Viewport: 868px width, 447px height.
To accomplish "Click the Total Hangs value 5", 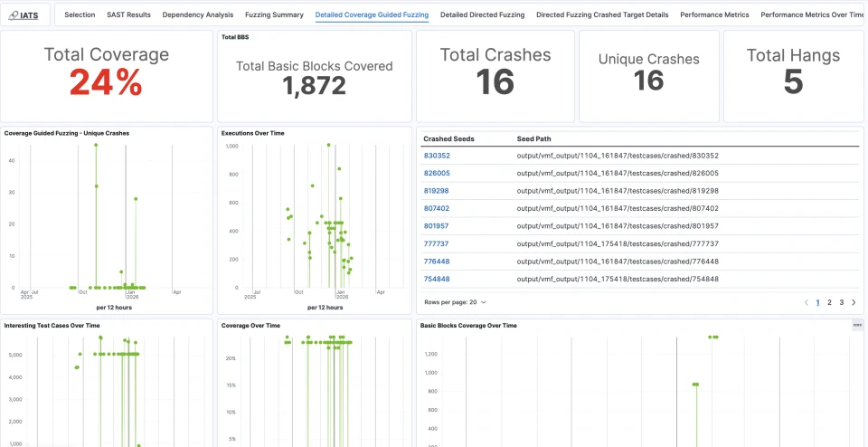I will coord(793,81).
